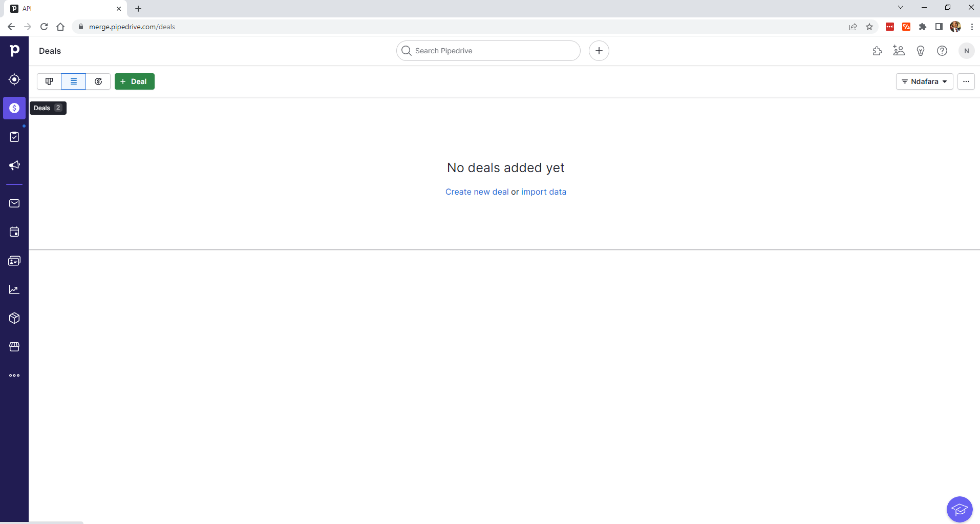Viewport: 980px width, 524px height.
Task: Click the import data link
Action: [543, 192]
